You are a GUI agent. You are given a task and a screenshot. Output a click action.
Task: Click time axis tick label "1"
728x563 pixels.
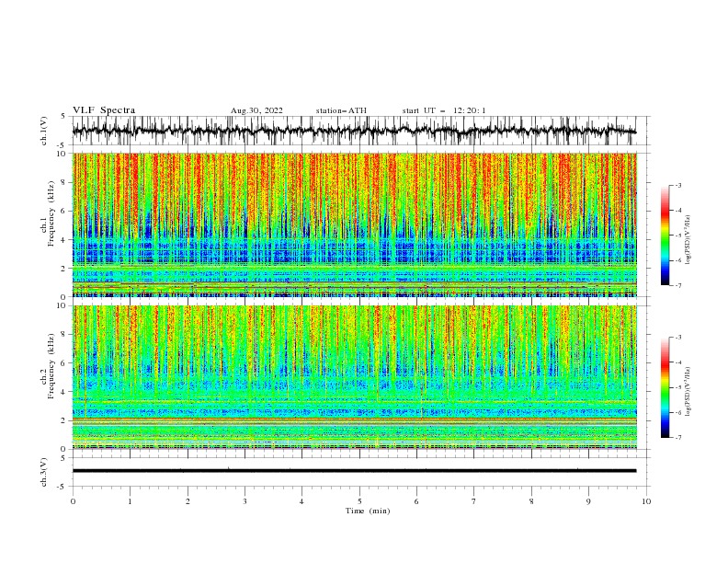130,501
